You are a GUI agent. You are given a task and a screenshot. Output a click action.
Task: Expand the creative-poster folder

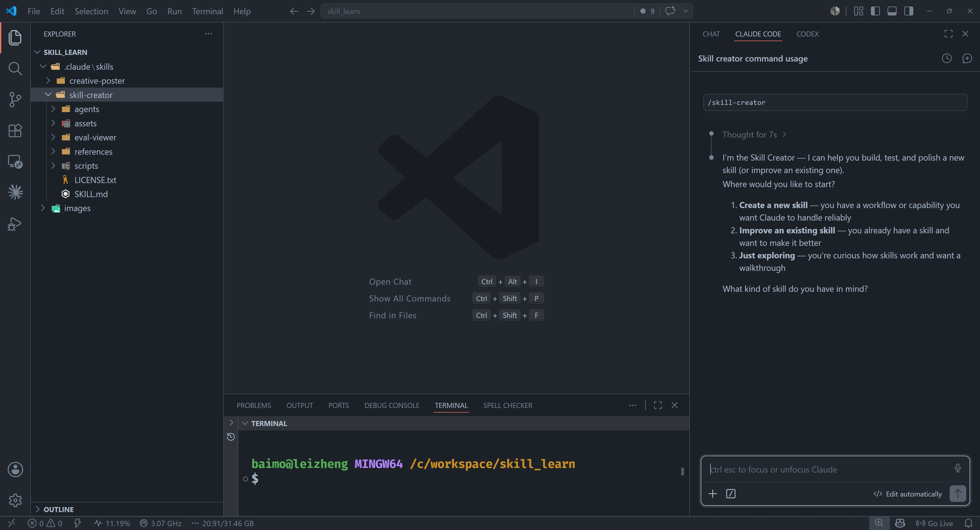pyautogui.click(x=48, y=81)
